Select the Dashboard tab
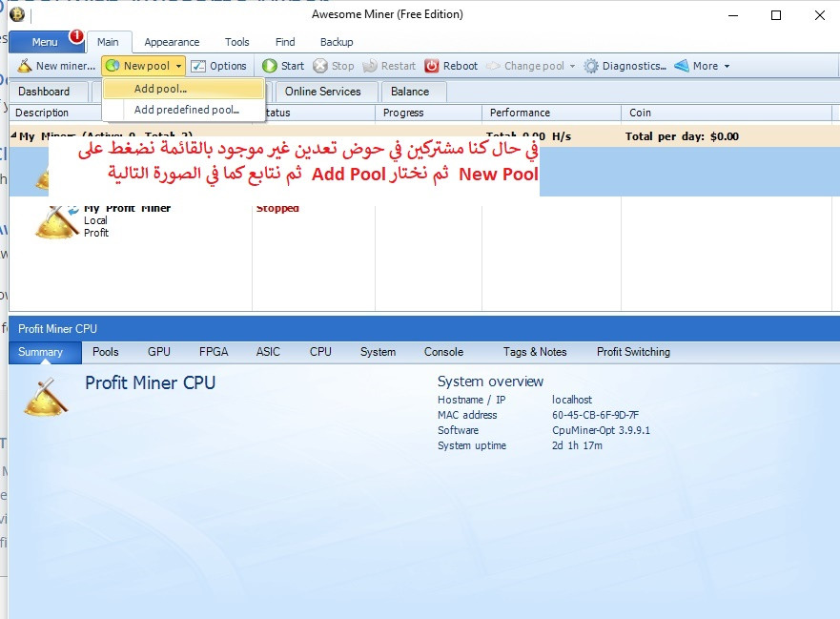Viewport: 840px width, 619px height. tap(49, 92)
